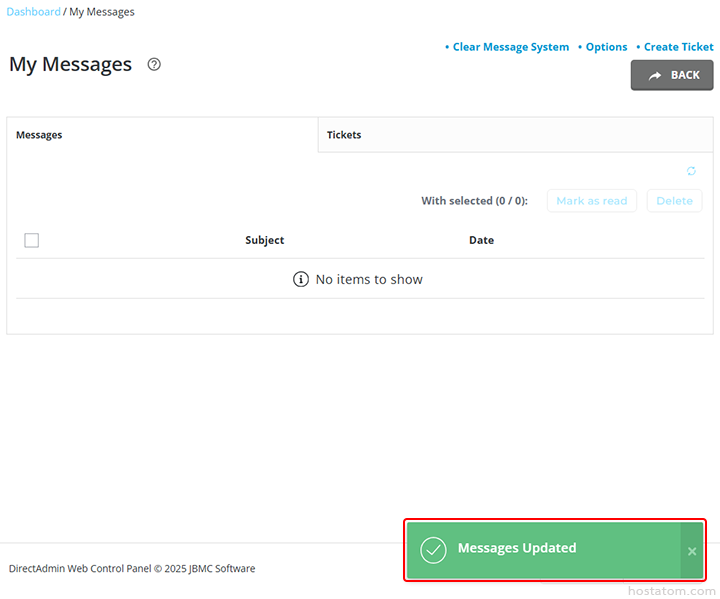The height and width of the screenshot is (599, 720).
Task: Open the help icon beside My Messages
Action: coord(154,65)
